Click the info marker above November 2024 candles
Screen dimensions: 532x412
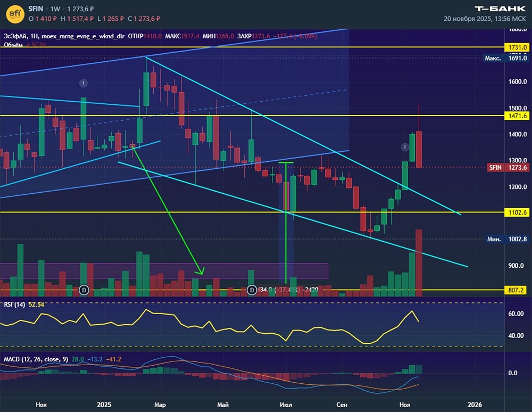(x=84, y=83)
